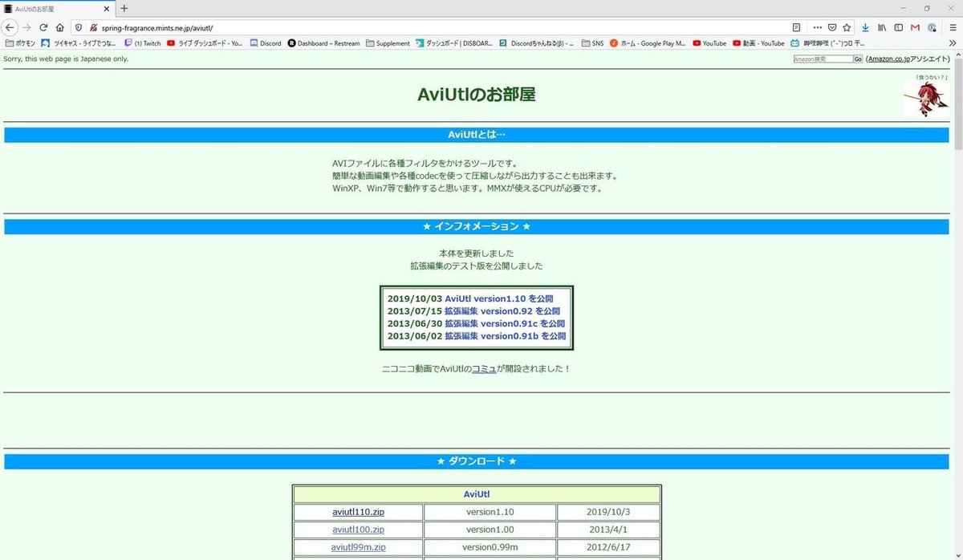Download aviutl110.zip
Image resolution: width=963 pixels, height=560 pixels.
[358, 512]
